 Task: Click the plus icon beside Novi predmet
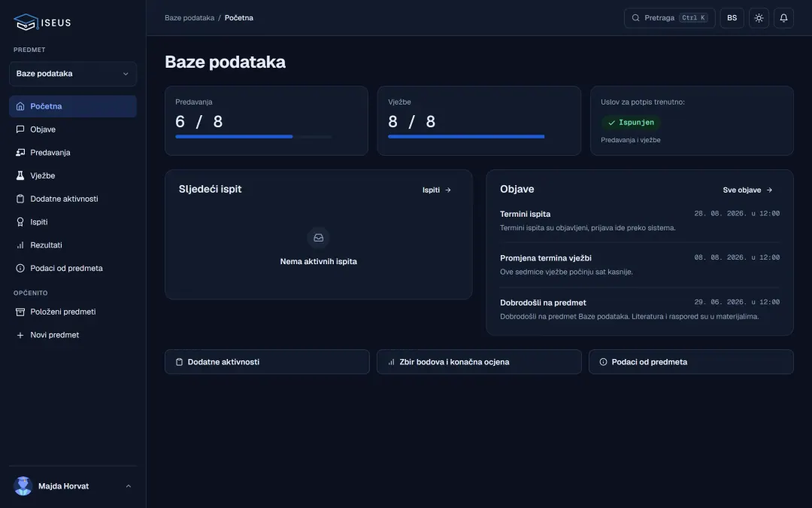click(x=20, y=335)
